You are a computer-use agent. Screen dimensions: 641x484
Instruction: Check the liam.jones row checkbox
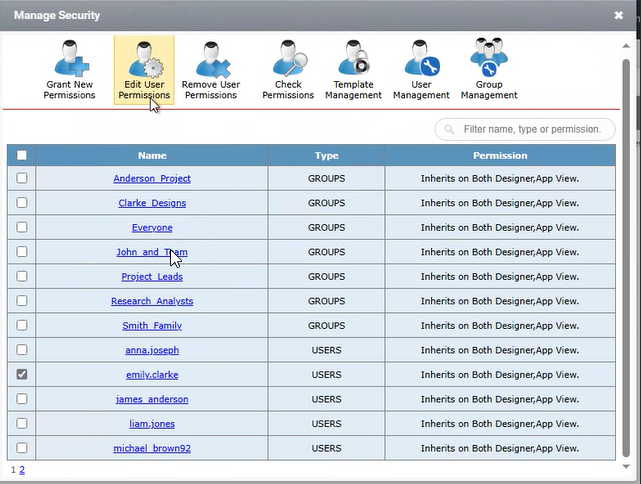pyautogui.click(x=22, y=424)
